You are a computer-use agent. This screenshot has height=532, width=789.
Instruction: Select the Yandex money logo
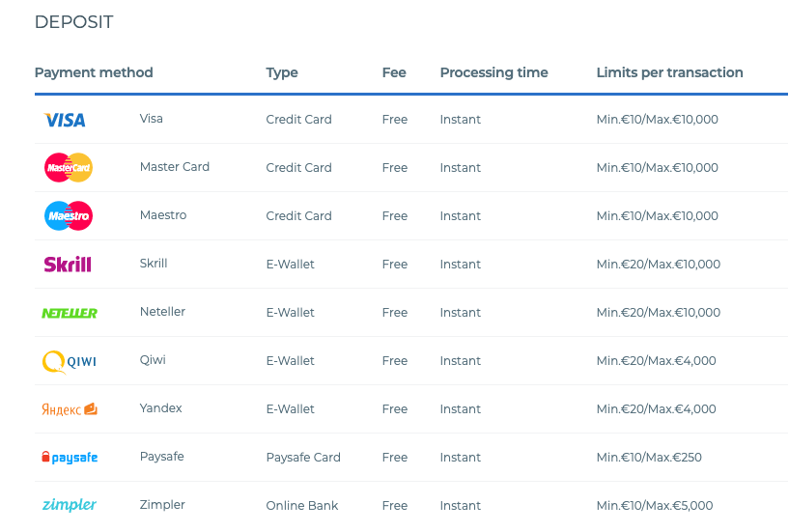(70, 409)
